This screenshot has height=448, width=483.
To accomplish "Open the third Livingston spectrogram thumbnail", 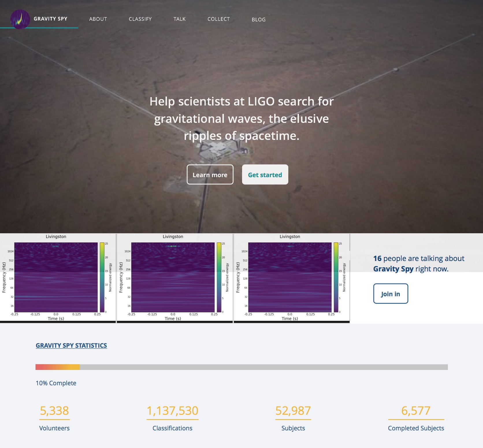I will [292, 278].
